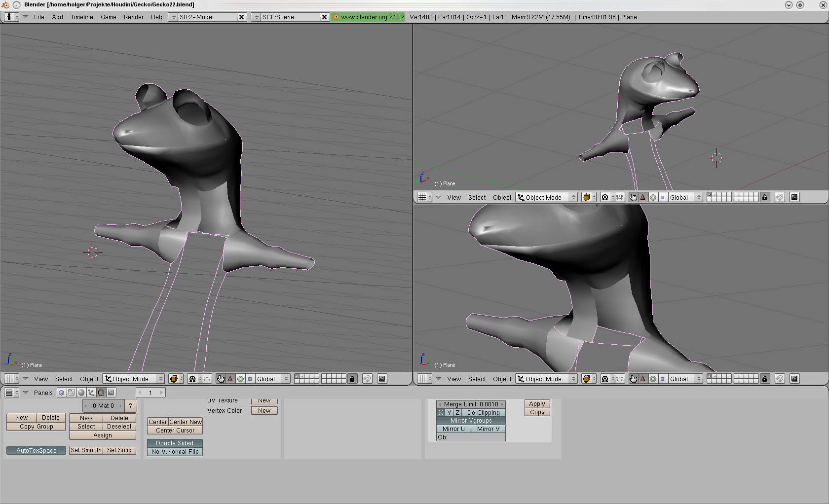Switch to the Logic context icon in the buttons header
829x504 pixels.
(61, 393)
